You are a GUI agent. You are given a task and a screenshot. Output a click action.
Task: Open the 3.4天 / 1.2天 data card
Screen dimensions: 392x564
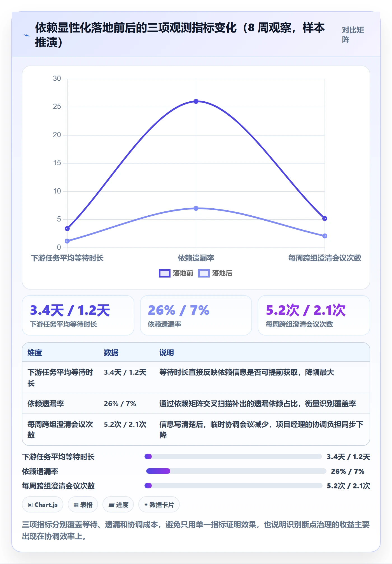(78, 315)
